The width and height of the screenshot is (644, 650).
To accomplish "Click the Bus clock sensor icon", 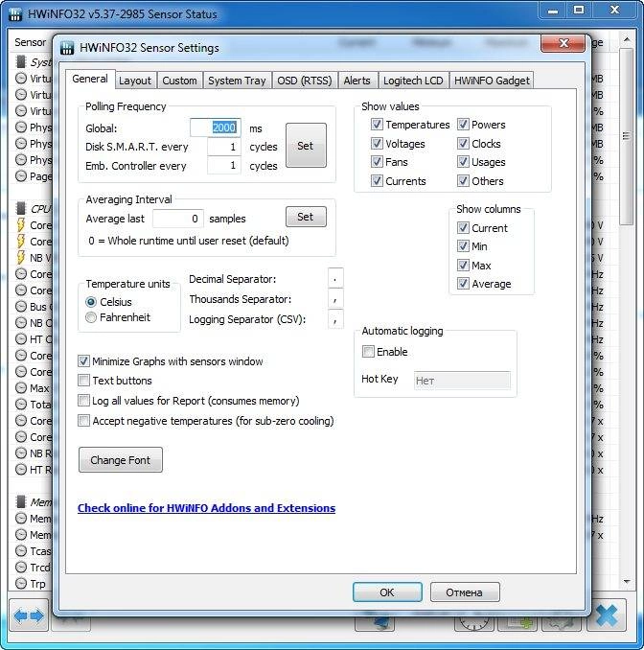I will 21,307.
